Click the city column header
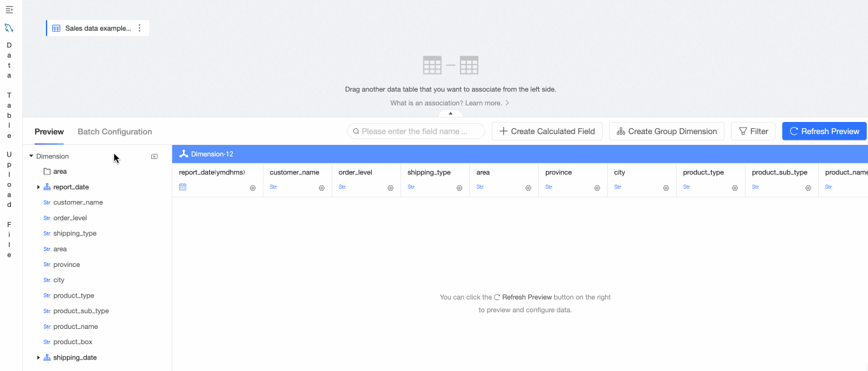Image resolution: width=868 pixels, height=371 pixels. (620, 172)
